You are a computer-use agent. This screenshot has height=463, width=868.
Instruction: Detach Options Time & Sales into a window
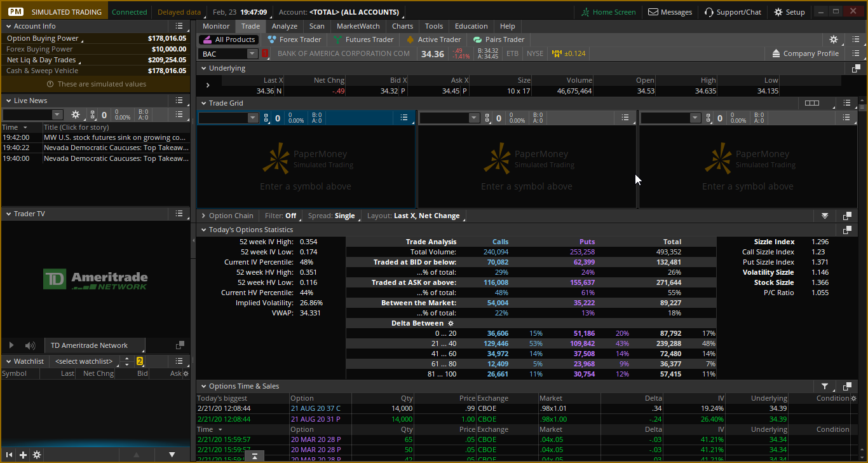847,386
